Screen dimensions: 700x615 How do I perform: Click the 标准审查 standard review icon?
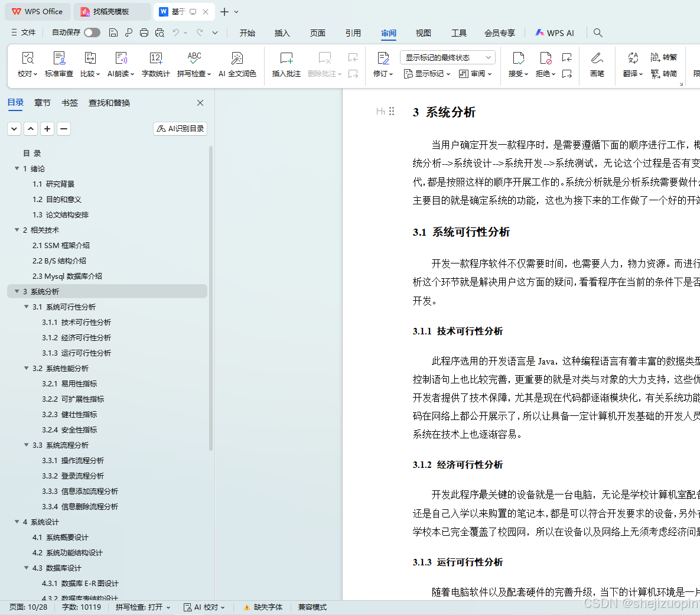coord(59,58)
